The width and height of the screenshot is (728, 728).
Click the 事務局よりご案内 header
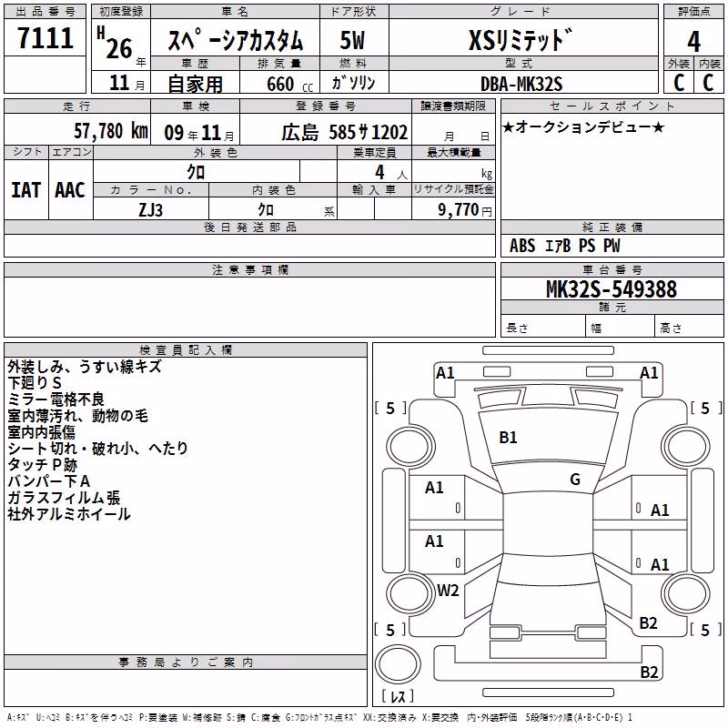tap(186, 662)
